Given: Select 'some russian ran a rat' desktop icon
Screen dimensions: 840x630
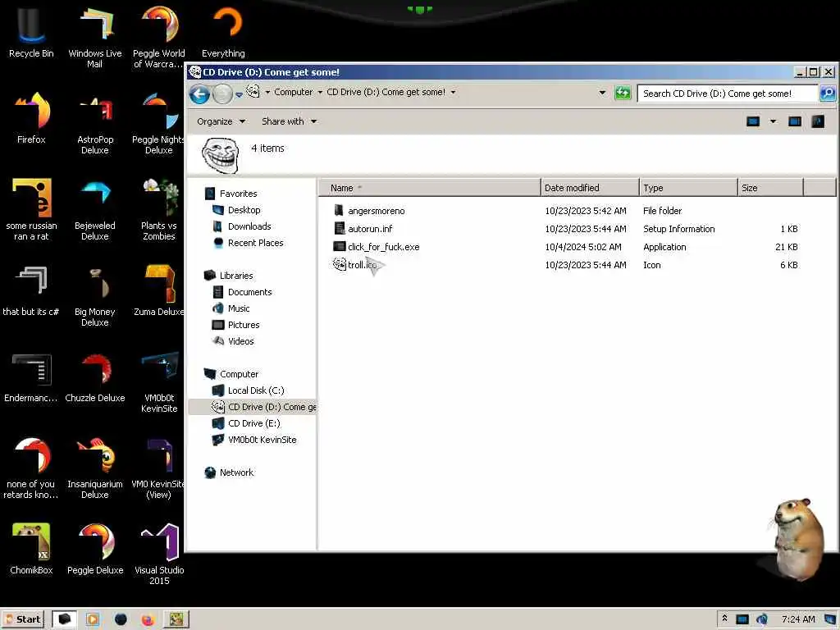Looking at the screenshot, I should pos(31,210).
